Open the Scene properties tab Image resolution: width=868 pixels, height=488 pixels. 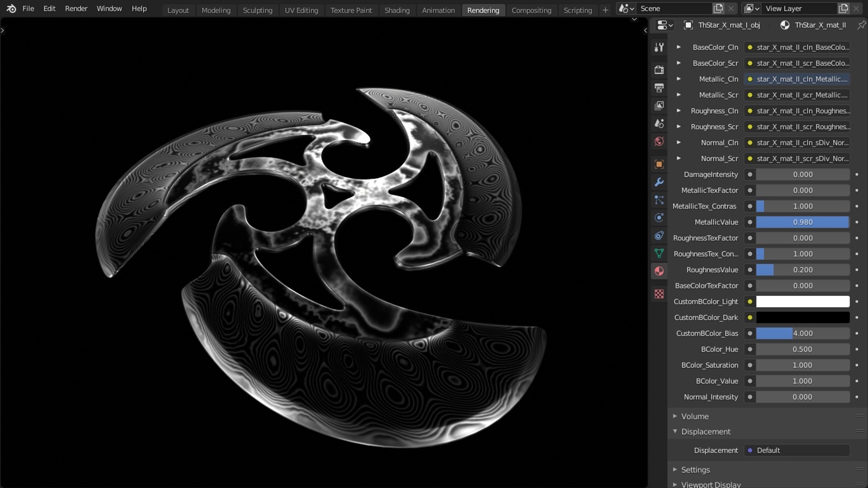point(659,123)
